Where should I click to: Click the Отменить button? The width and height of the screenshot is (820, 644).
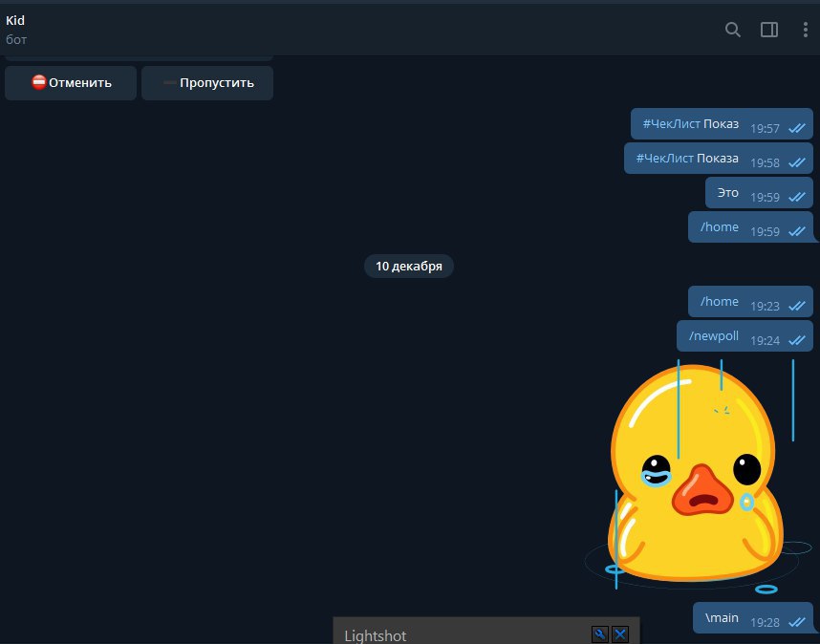pos(71,82)
